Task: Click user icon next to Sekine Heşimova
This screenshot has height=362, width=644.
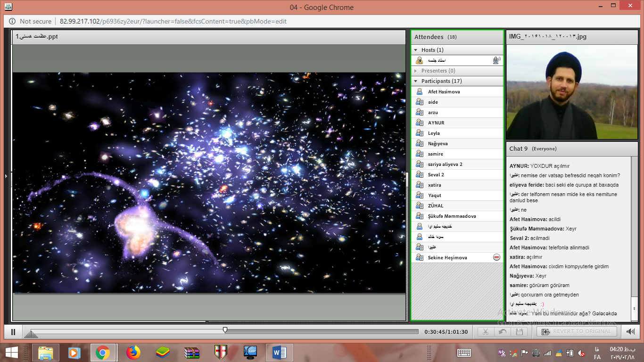Action: click(420, 257)
